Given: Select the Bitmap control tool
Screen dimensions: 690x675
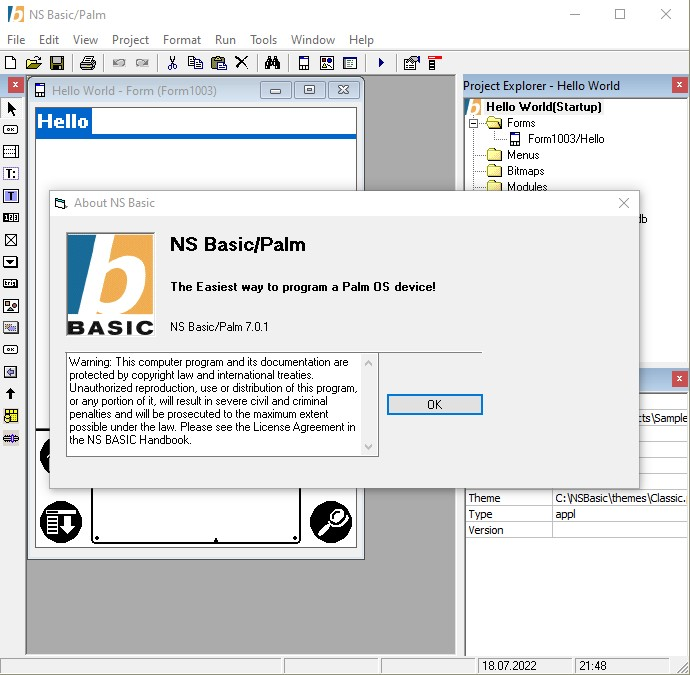Looking at the screenshot, I should 11,306.
